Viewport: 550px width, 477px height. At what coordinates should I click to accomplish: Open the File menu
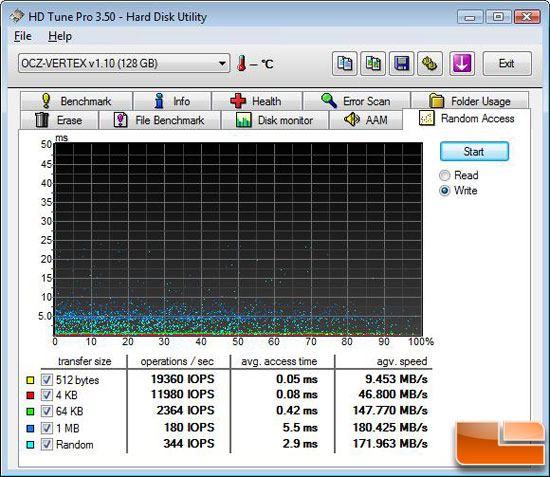click(x=23, y=36)
